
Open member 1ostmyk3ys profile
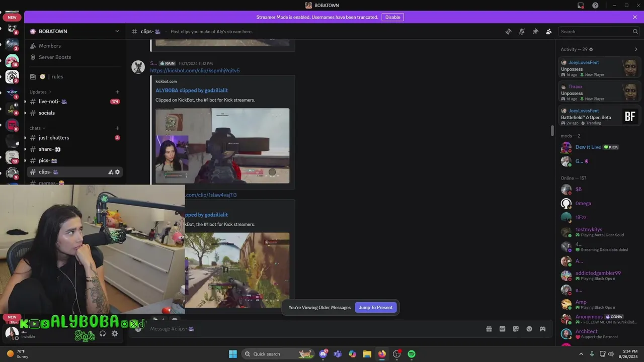coord(599,232)
